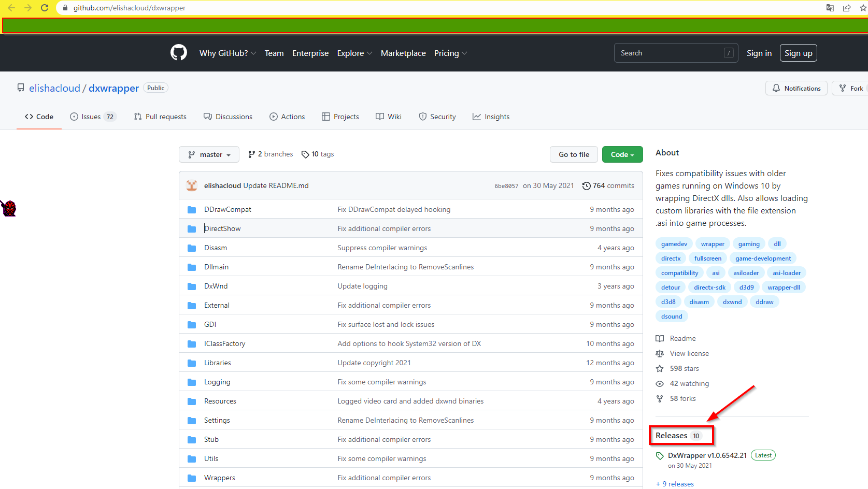The image size is (868, 489).
Task: Click the Libraries folder icon
Action: (x=192, y=363)
